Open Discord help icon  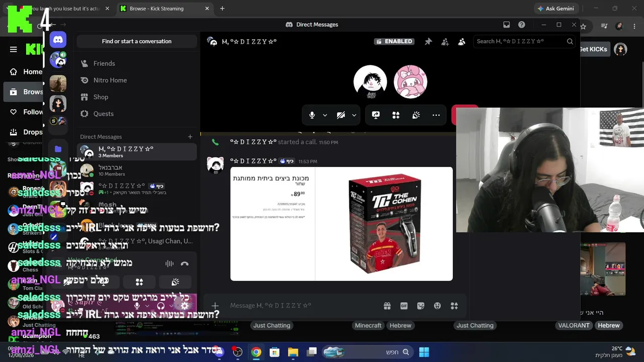tap(522, 25)
